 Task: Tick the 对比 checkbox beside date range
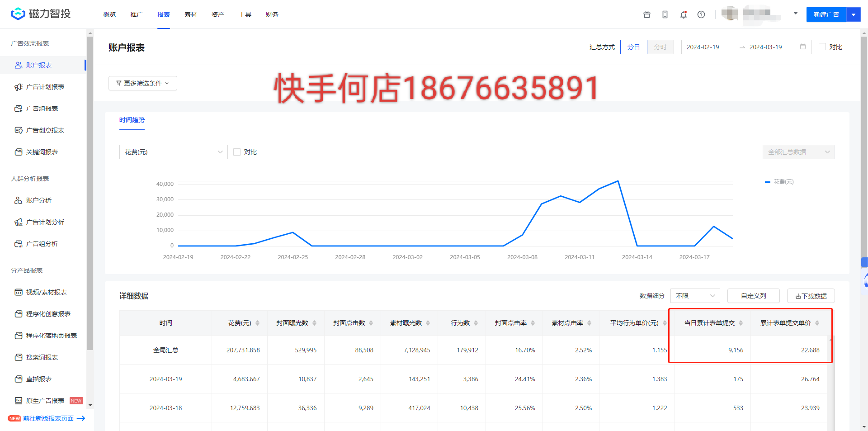point(822,47)
